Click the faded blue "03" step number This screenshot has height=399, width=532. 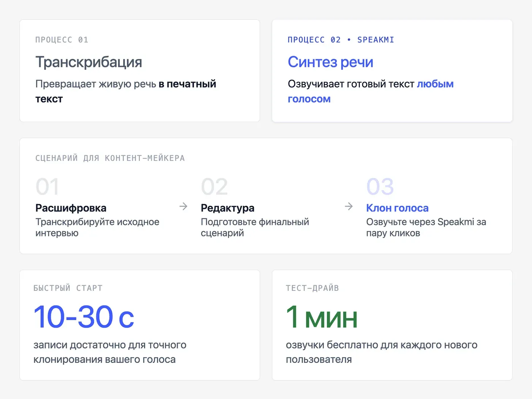click(x=380, y=187)
